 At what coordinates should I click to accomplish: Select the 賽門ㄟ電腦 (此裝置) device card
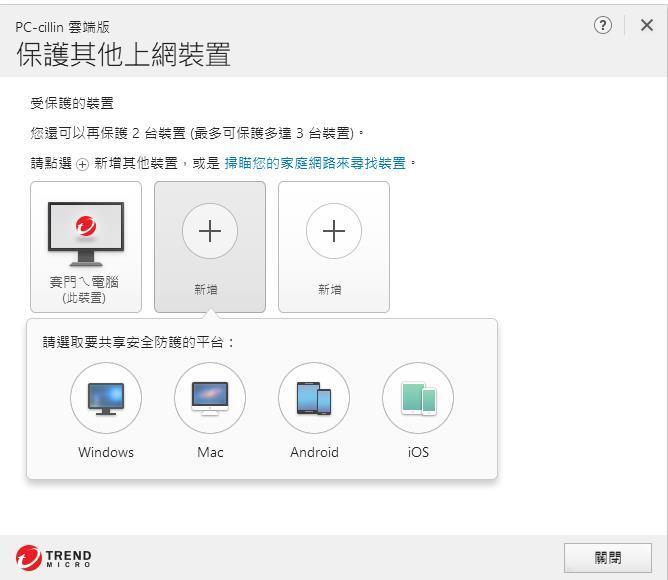click(86, 247)
